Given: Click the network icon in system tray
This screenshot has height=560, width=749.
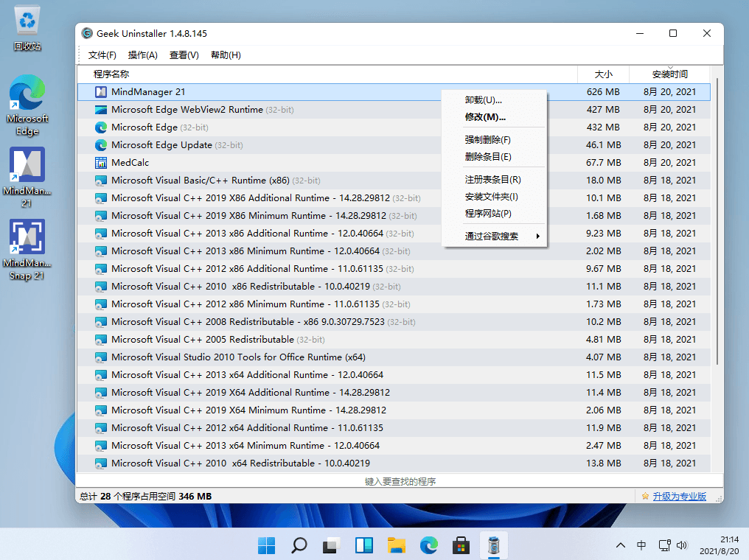Looking at the screenshot, I should click(664, 545).
